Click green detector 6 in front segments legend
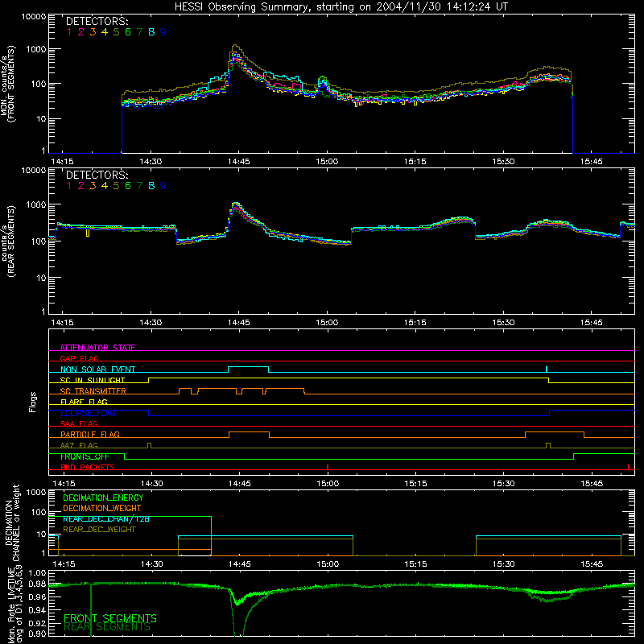Screen dimensions: 644x644 point(128,32)
